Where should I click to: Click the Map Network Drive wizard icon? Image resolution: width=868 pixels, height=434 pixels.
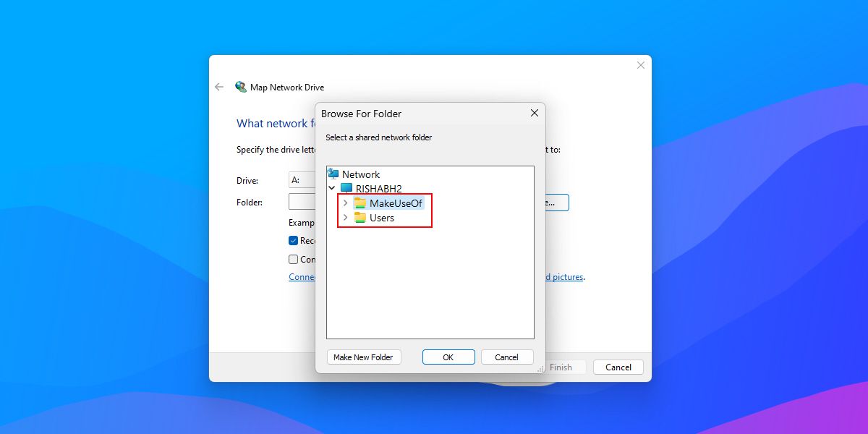(x=242, y=86)
